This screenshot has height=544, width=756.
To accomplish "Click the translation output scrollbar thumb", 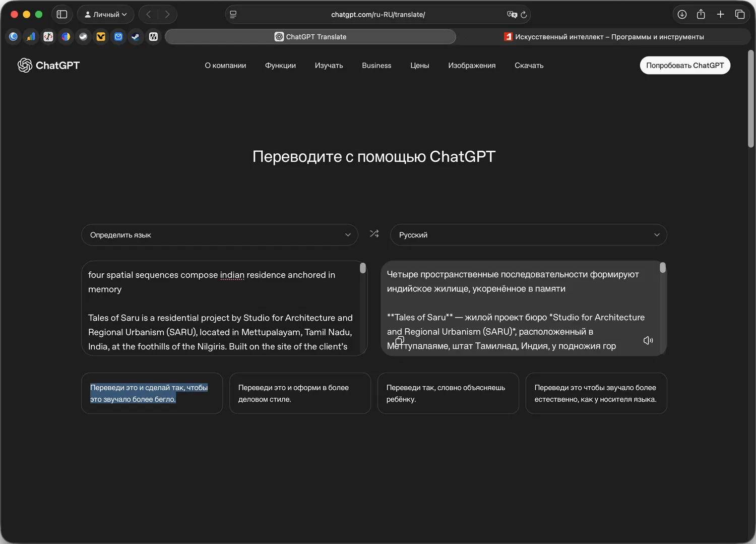I will click(663, 268).
